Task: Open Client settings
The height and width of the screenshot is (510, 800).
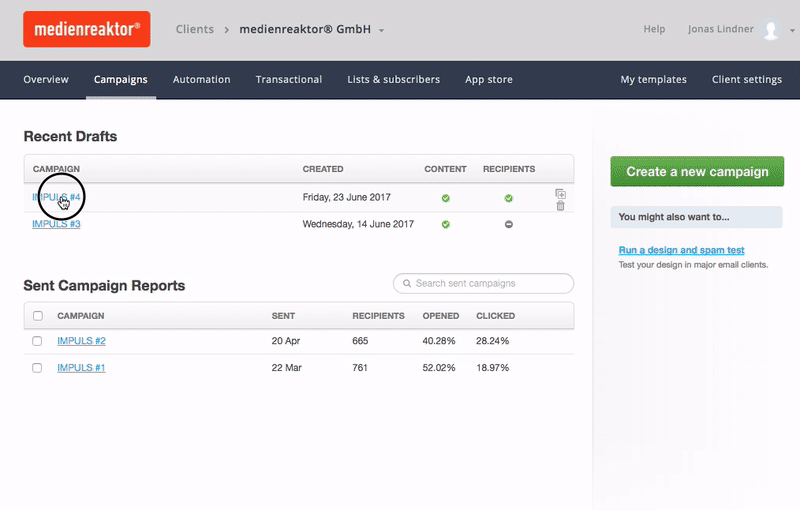Action: click(747, 80)
